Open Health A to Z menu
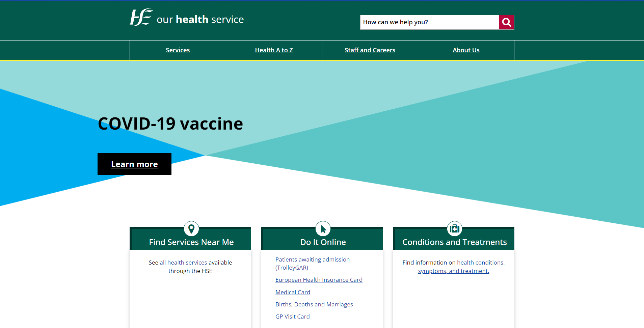 (x=274, y=50)
